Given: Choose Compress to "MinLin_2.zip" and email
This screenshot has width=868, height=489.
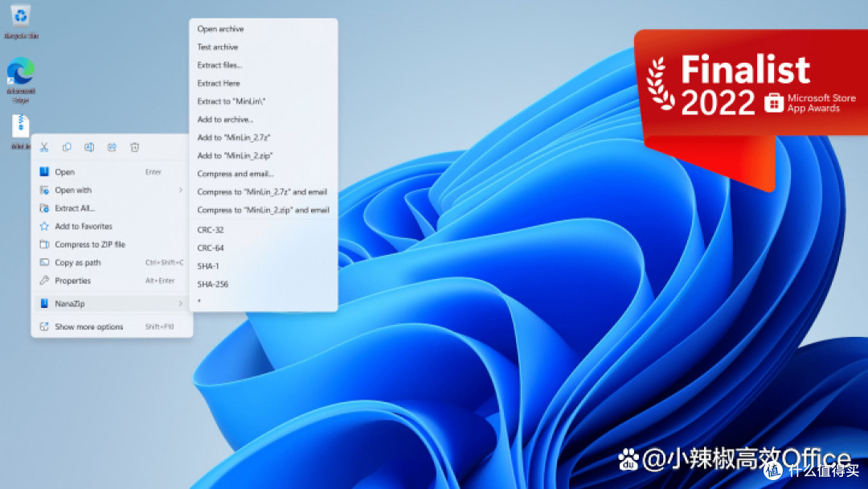Looking at the screenshot, I should click(x=264, y=210).
